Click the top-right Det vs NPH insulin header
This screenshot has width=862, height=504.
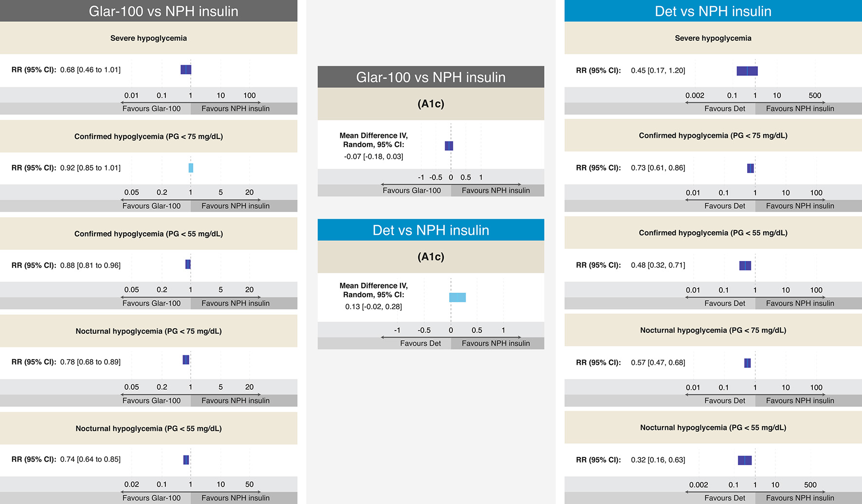pyautogui.click(x=713, y=11)
